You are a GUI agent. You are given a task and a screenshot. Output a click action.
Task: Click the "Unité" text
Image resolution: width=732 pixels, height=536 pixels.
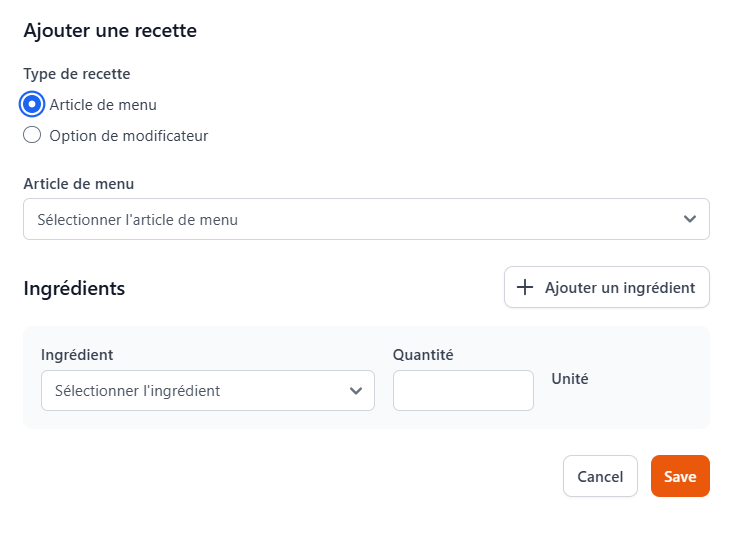[570, 380]
